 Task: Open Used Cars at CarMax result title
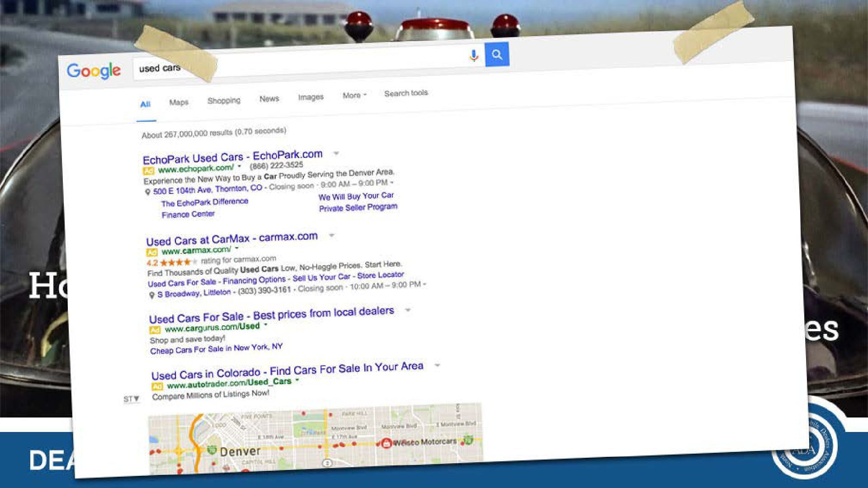coord(232,239)
